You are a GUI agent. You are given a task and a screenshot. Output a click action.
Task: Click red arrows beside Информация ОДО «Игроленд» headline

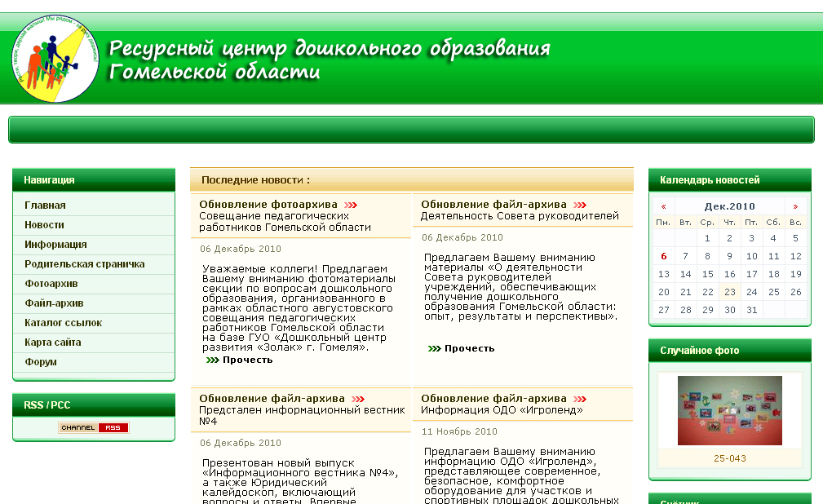(x=580, y=399)
